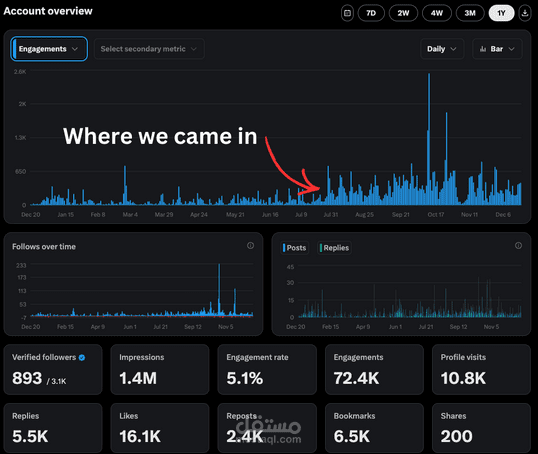
Task: Click the Account overview heading
Action: (48, 11)
